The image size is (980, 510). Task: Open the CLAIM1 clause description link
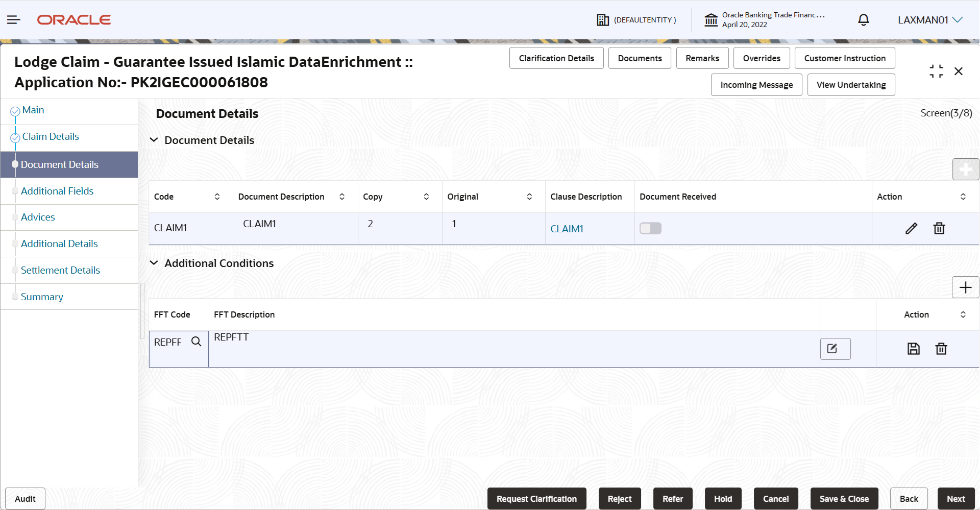(x=567, y=228)
